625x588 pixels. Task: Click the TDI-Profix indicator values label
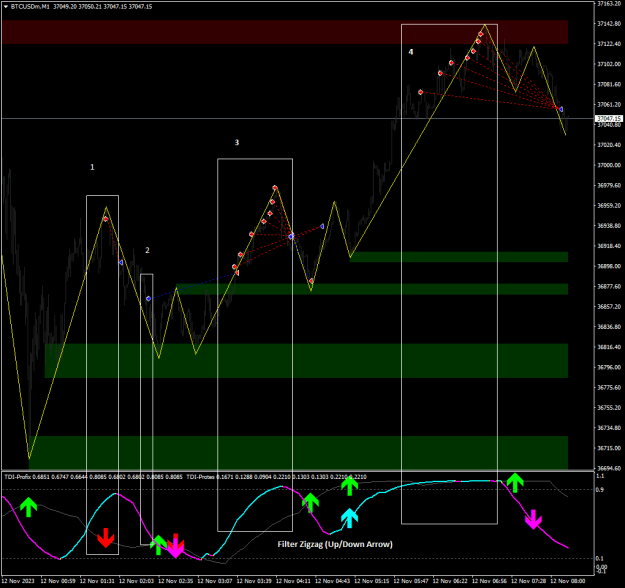(x=93, y=477)
